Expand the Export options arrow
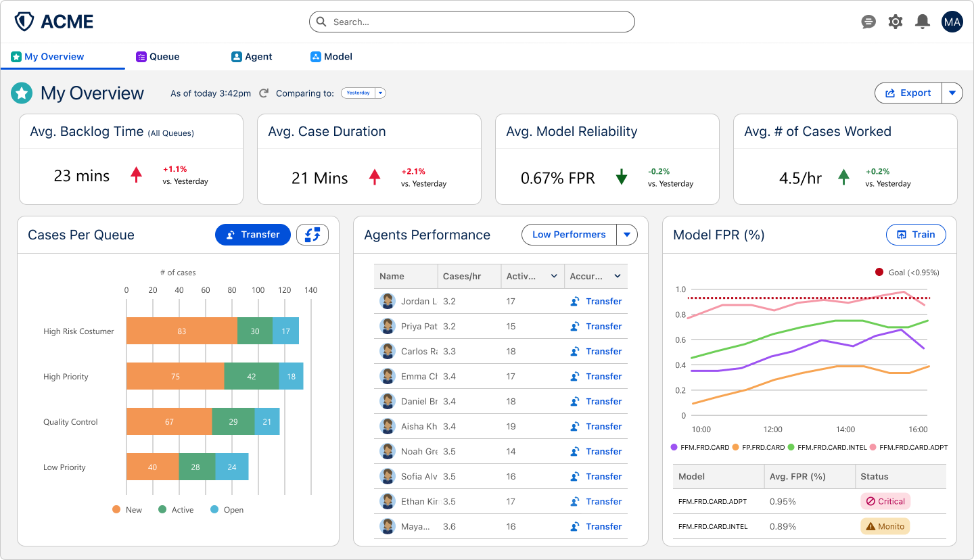The image size is (974, 560). 953,93
